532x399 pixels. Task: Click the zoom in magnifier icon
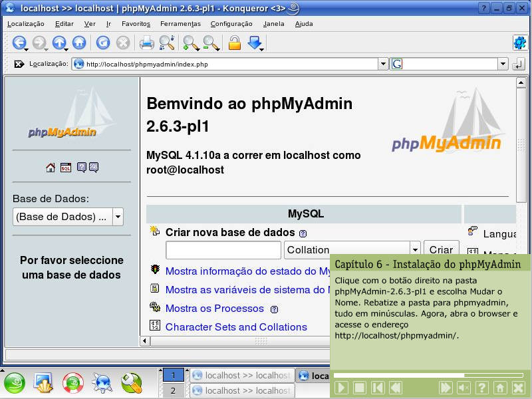[190, 43]
